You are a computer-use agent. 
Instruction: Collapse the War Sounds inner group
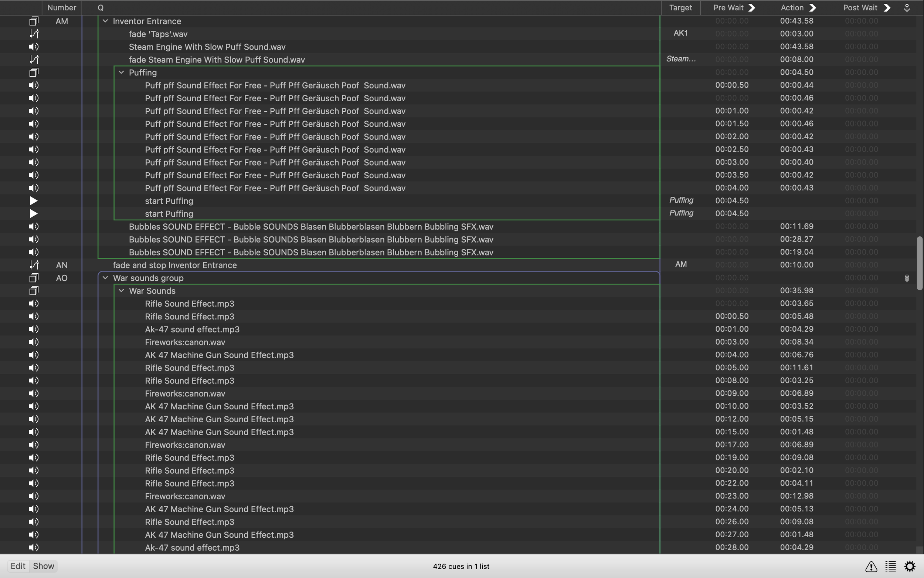[x=121, y=291]
